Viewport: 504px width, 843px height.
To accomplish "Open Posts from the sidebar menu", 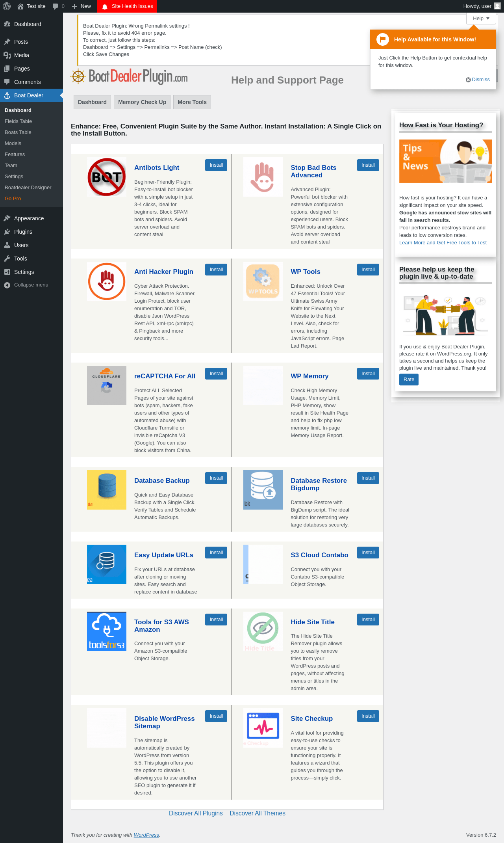I will click(31, 42).
